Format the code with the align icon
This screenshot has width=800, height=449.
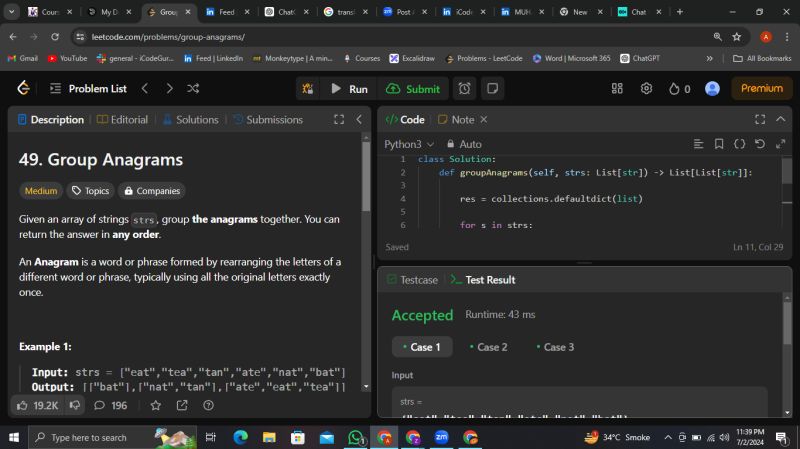(x=698, y=144)
